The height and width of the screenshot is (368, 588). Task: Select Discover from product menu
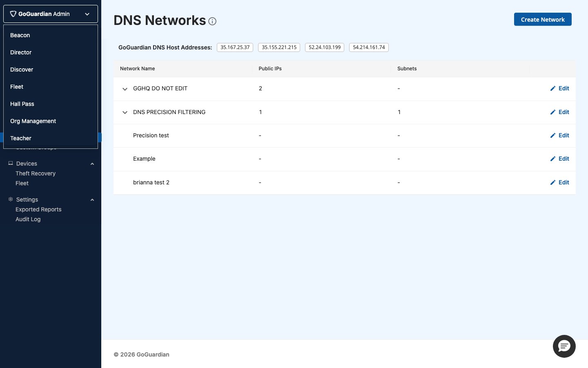click(51, 70)
